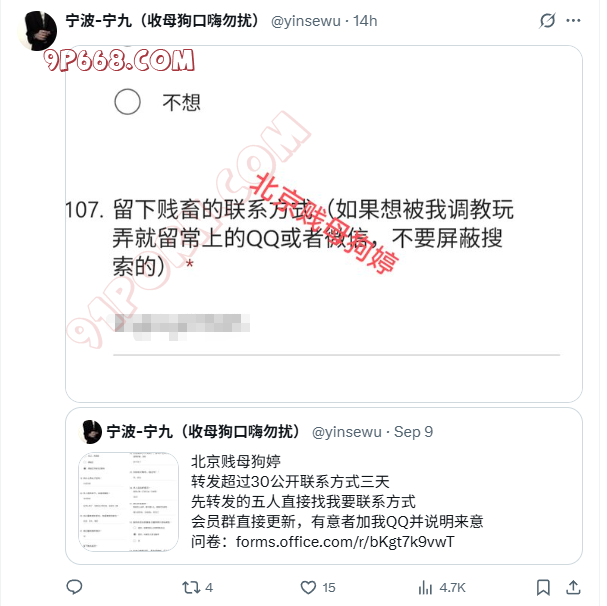Share the post via upload-arrow icon
The width and height of the screenshot is (607, 606).
coord(573,587)
